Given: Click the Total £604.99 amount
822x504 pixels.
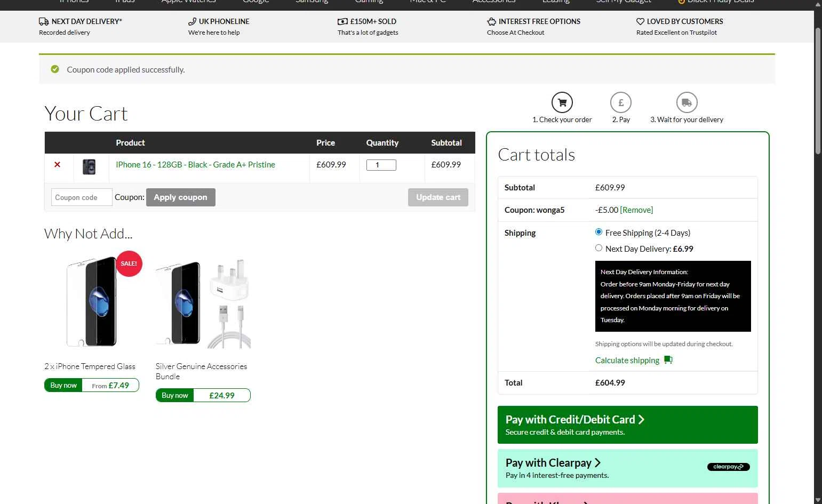Looking at the screenshot, I should pyautogui.click(x=610, y=383).
